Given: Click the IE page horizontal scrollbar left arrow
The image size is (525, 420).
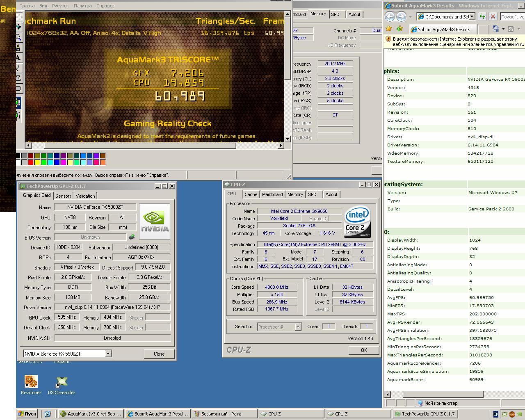Looking at the screenshot, I should 388,395.
